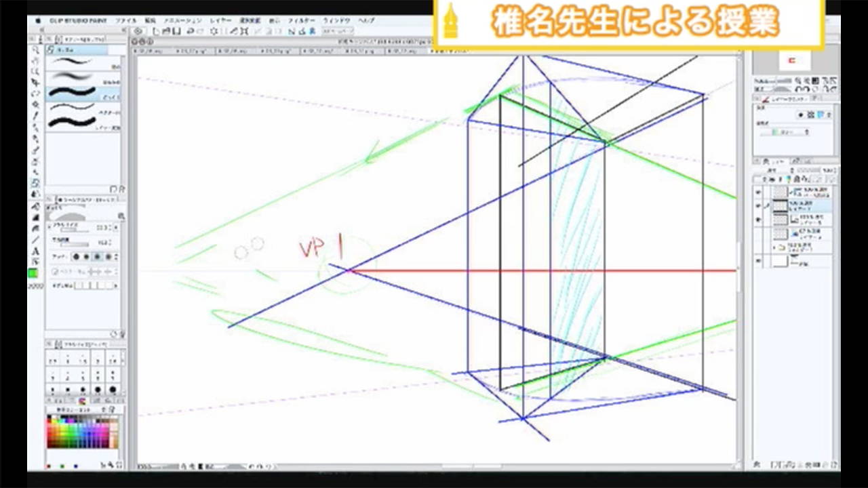Choose the second soft brush stroke preset
This screenshot has width=868, height=488.
(x=83, y=78)
